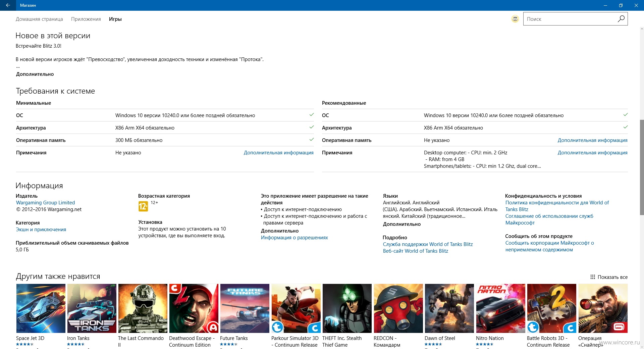Click the scrollbar up arrow
The width and height of the screenshot is (644, 349).
click(642, 29)
